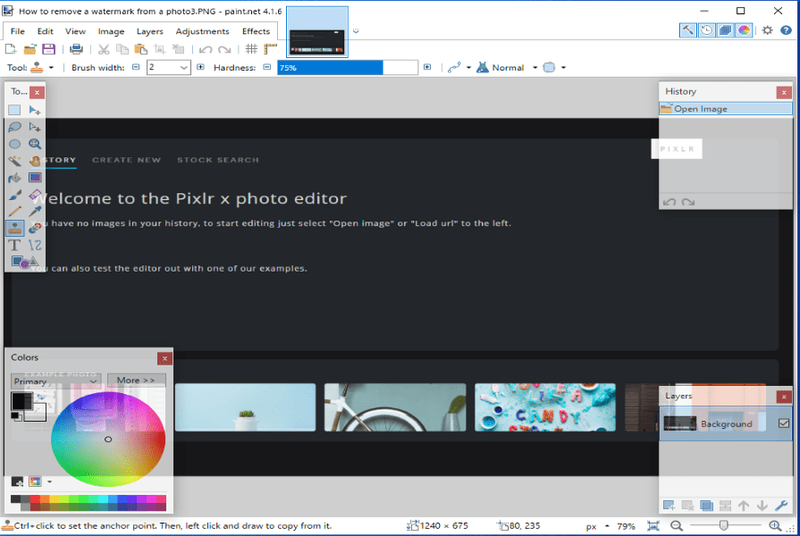Toggle the History window button
Screen dimensions: 800x536
[x=707, y=30]
